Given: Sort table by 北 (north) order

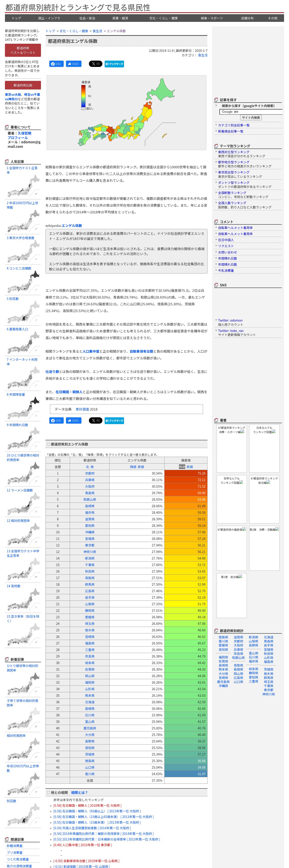Looking at the screenshot, I should [87, 467].
